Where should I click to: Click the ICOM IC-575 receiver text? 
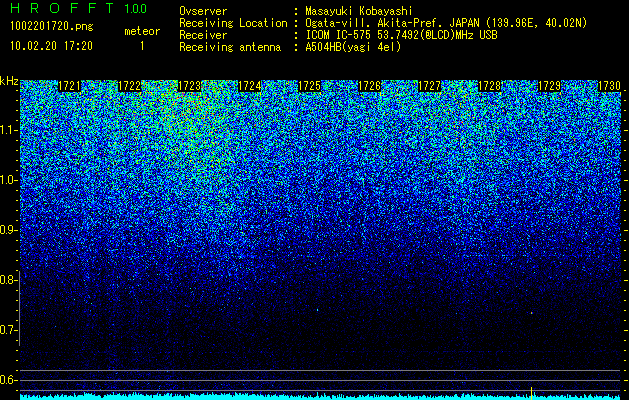(401, 35)
